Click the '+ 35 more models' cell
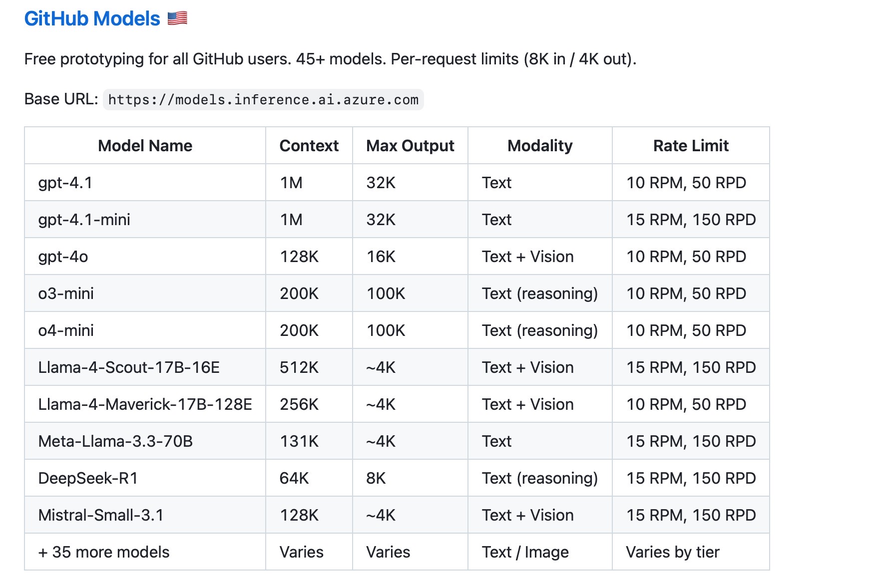The width and height of the screenshot is (884, 588). click(104, 552)
